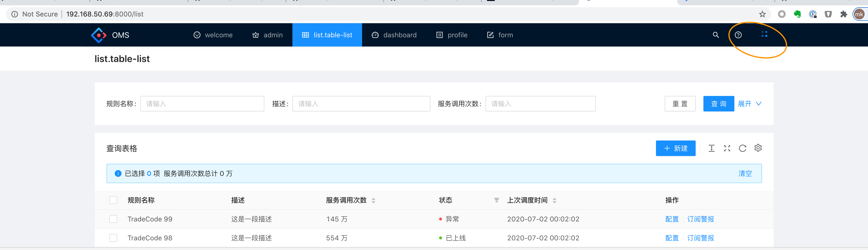Sort by 服务调用次数 column
The width and height of the screenshot is (868, 250).
pos(373,200)
